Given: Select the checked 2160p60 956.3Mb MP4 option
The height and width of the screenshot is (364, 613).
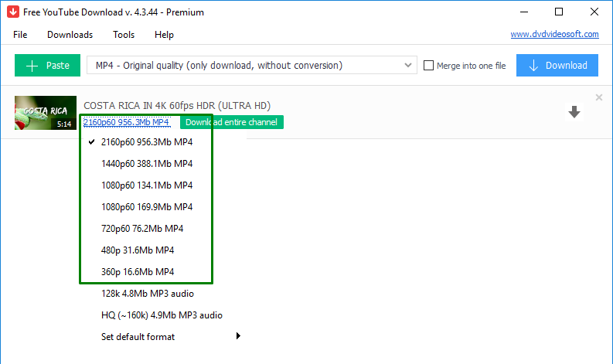Looking at the screenshot, I should tap(147, 142).
